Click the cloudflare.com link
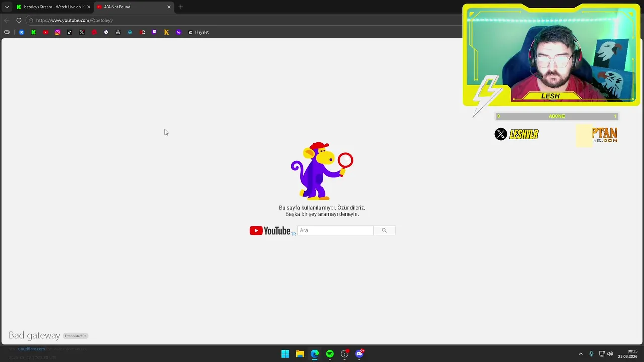This screenshot has width=644, height=362. 31,349
